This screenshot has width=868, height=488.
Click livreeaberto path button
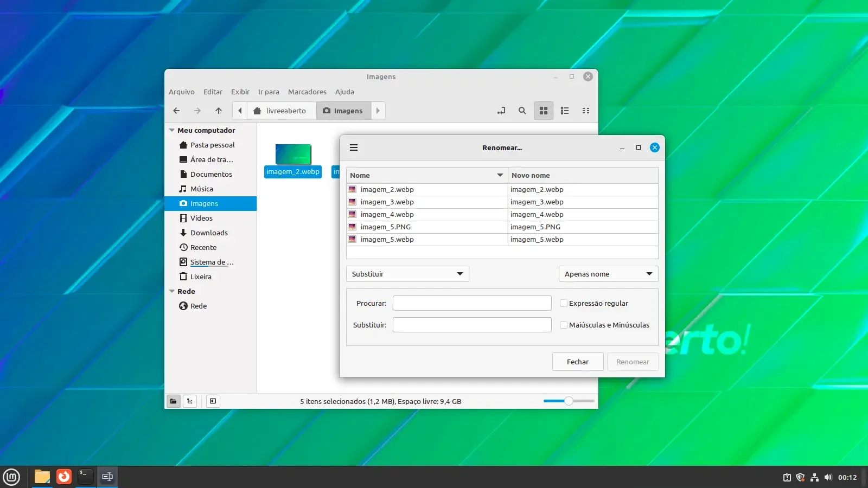(x=282, y=111)
